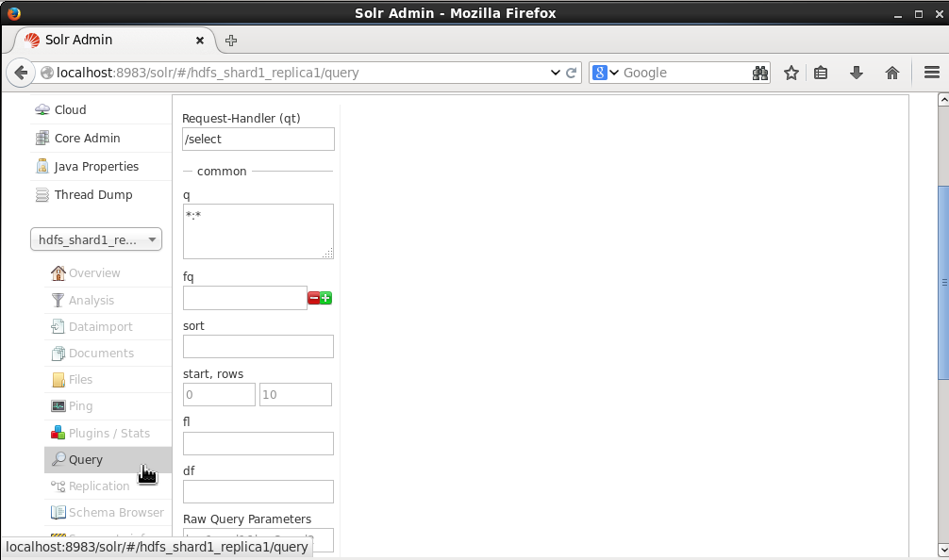Click the Analysis funnel icon
This screenshot has width=949, height=560.
coord(58,300)
